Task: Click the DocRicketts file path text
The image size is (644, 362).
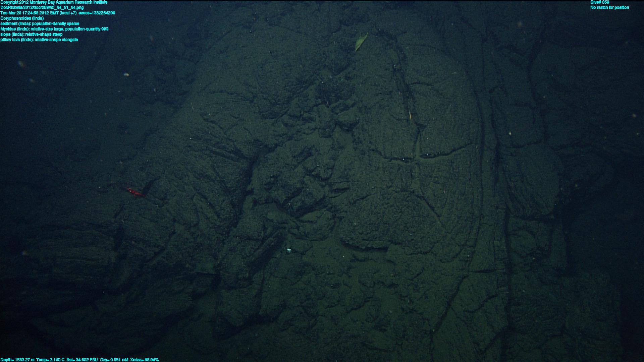Action: (42, 7)
